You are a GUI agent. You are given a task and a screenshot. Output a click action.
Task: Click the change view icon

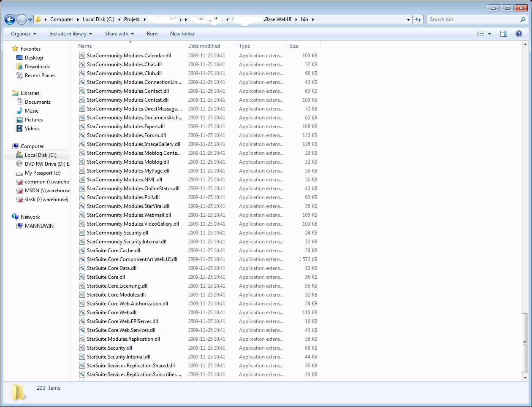tap(480, 34)
